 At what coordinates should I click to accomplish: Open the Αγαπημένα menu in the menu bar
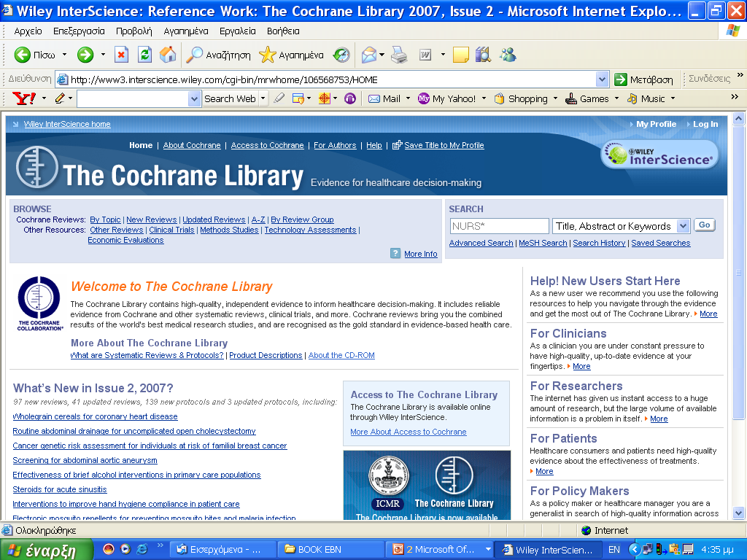186,31
